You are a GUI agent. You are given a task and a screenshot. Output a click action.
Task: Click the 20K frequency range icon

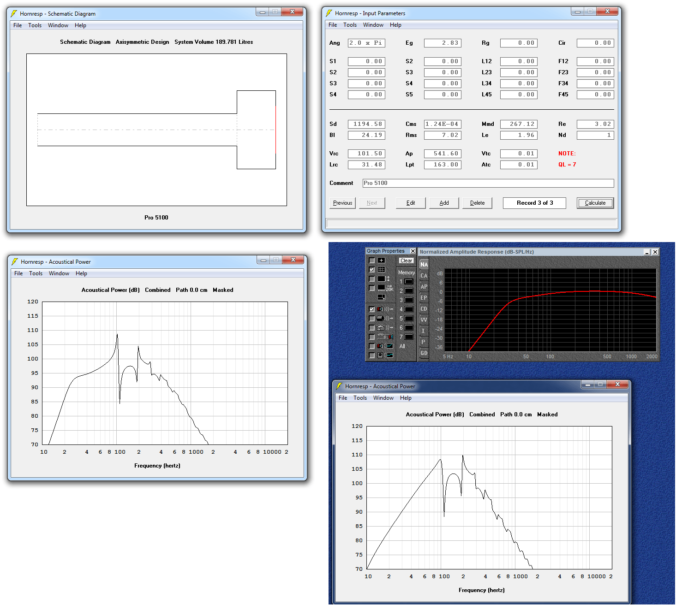click(x=385, y=288)
